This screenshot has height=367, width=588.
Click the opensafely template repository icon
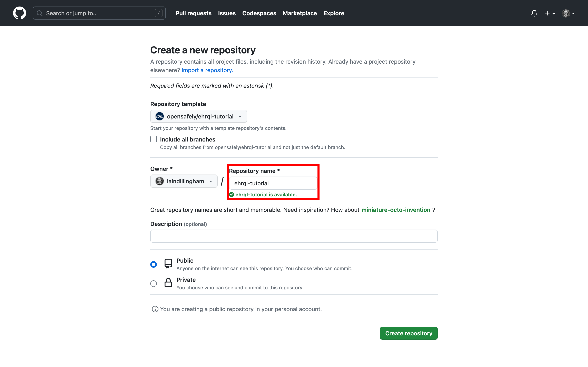point(160,116)
